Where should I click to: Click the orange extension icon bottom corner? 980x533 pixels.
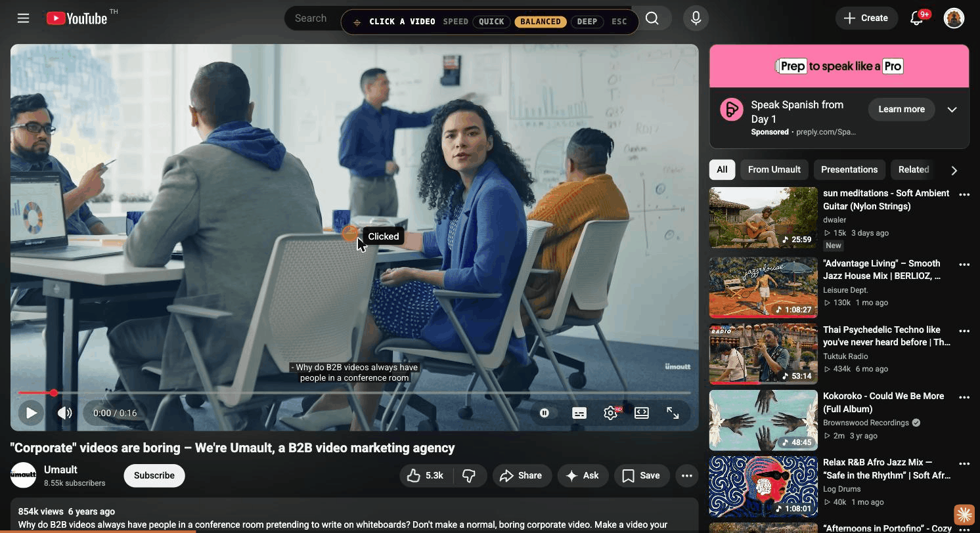coord(964,515)
